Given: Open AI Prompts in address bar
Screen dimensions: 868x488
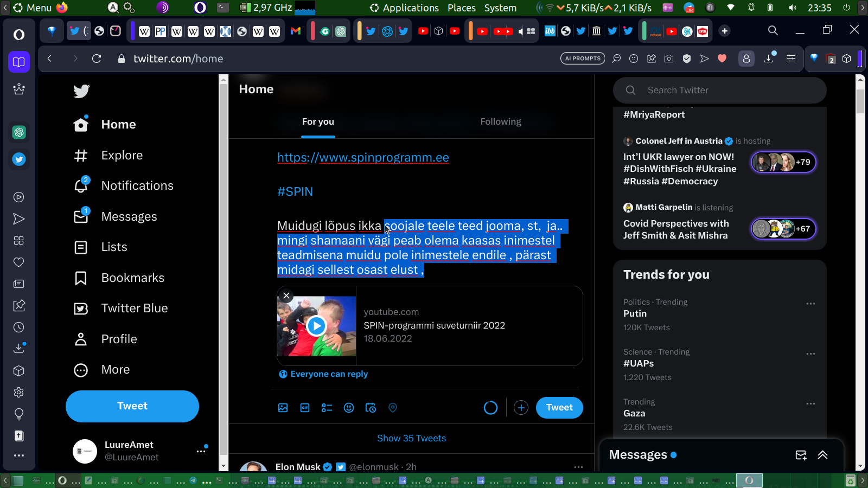Looking at the screenshot, I should point(583,59).
